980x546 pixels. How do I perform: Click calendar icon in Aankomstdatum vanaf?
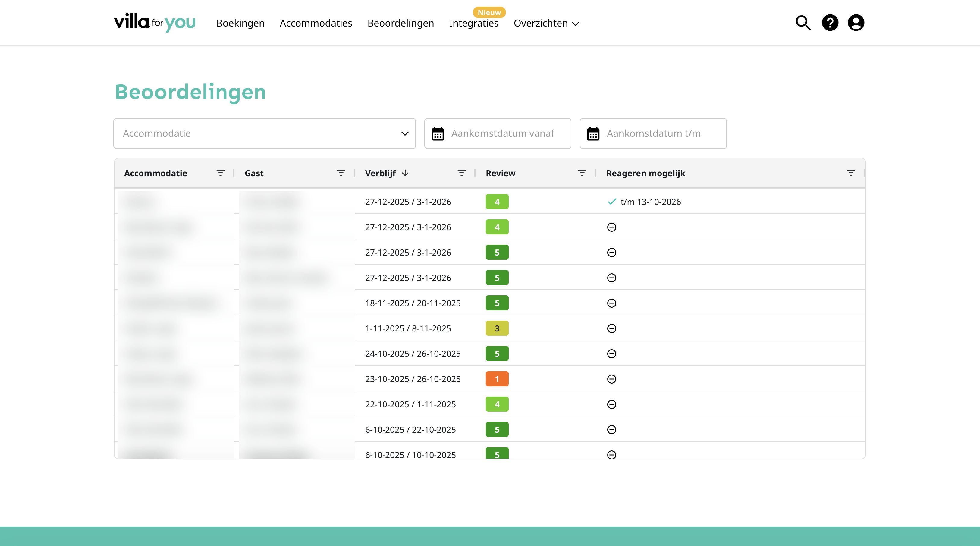click(438, 133)
